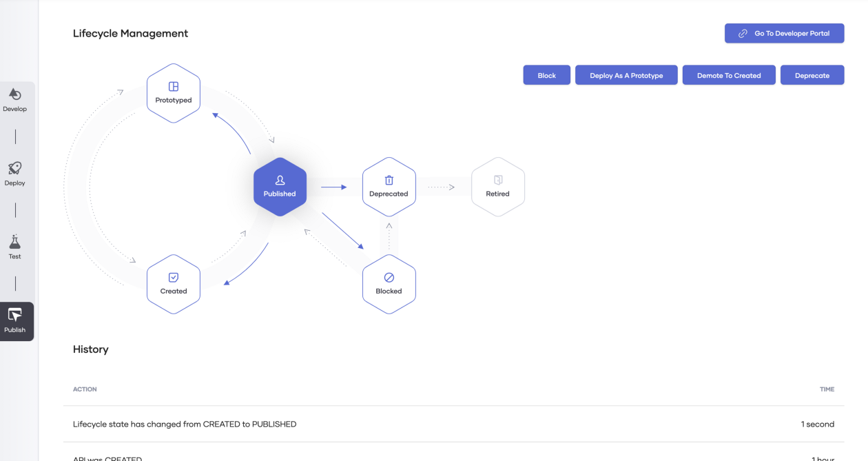Click the Block button
868x461 pixels.
point(547,75)
